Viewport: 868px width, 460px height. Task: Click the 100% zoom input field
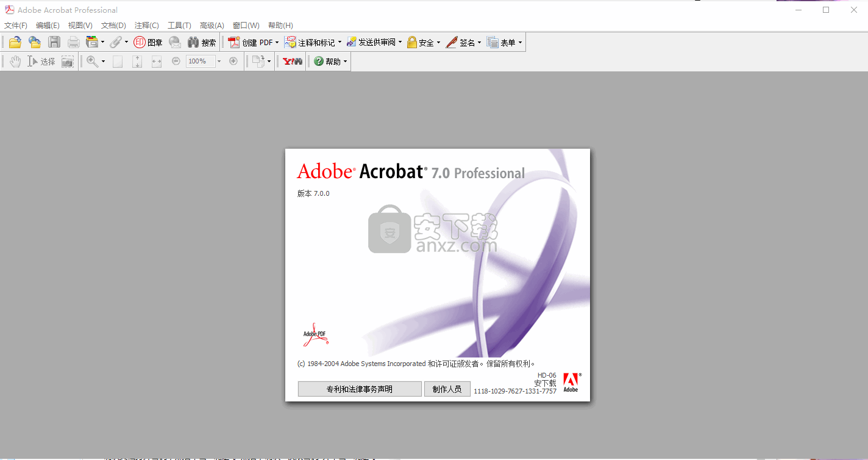(x=201, y=61)
